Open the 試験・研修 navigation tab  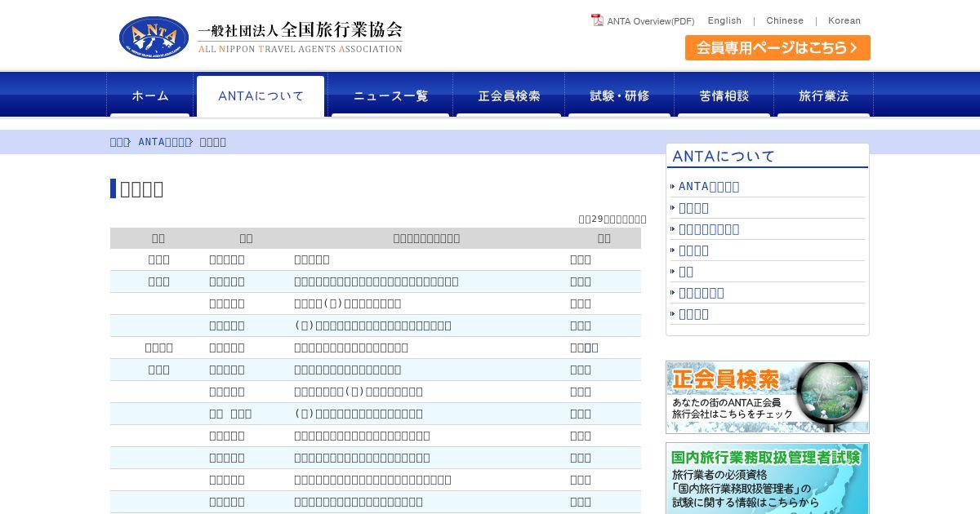pos(620,95)
